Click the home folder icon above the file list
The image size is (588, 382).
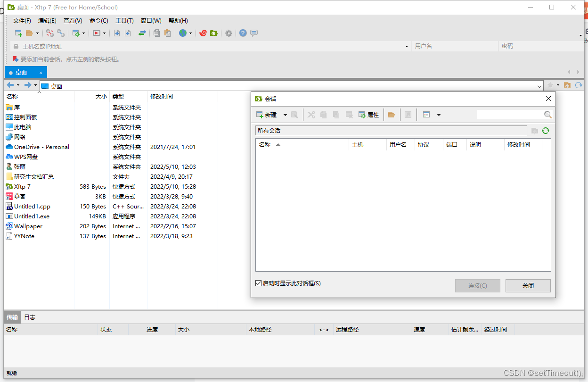click(568, 85)
